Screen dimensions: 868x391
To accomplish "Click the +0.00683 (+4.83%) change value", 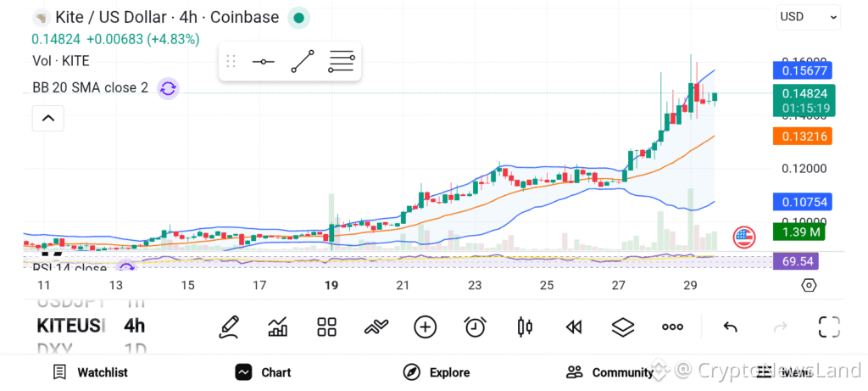I will (142, 39).
